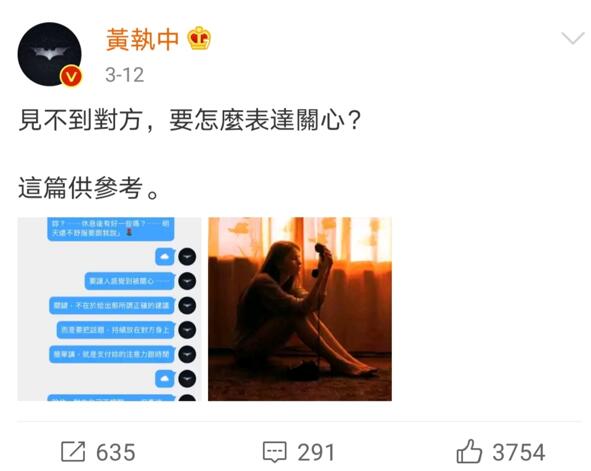Like the post with thumbs-up icon
Viewport: 591px width, 471px height.
[469, 451]
